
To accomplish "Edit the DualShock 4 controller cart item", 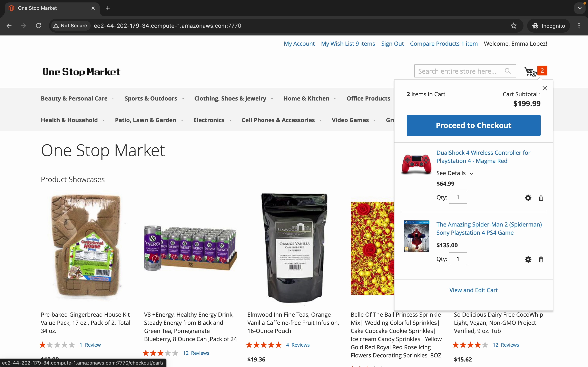I will [x=528, y=198].
